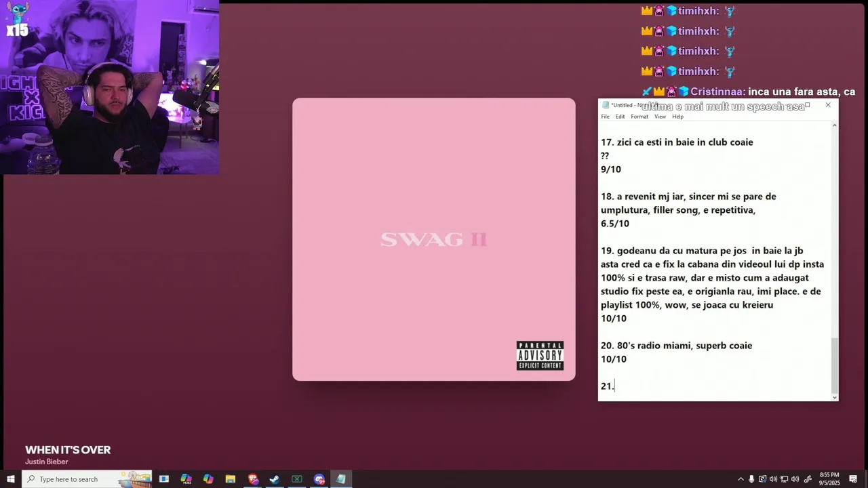Open the red app icon beside File Explorer

click(x=253, y=479)
